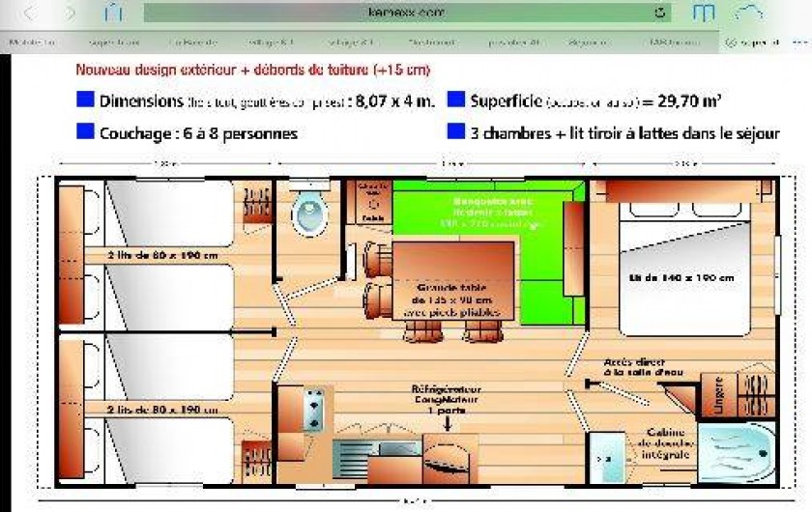
Task: Open iCloud tabs cloud icon
Action: (749, 13)
